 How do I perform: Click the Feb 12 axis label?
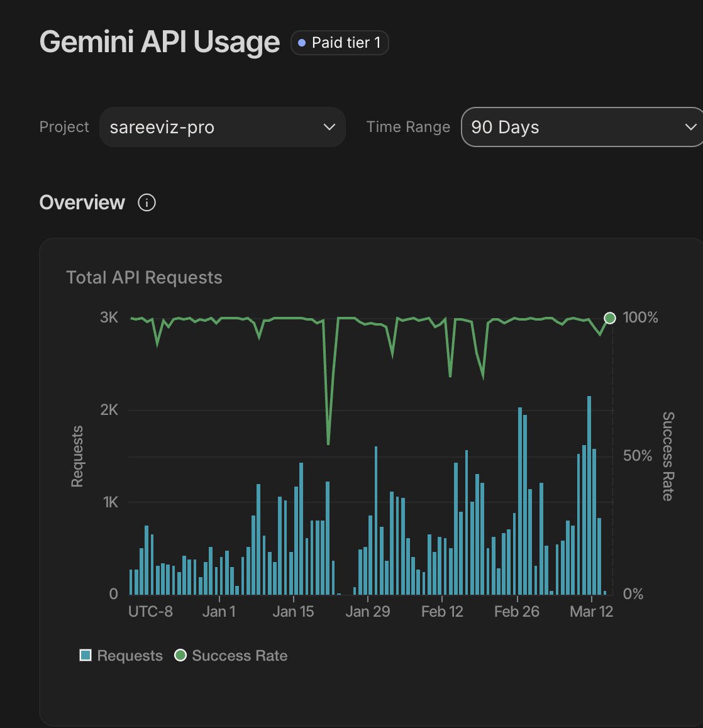click(442, 612)
